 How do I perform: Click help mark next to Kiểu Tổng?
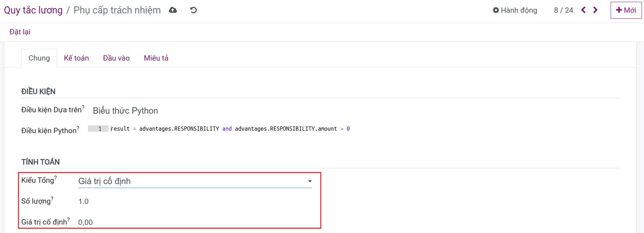point(56,178)
